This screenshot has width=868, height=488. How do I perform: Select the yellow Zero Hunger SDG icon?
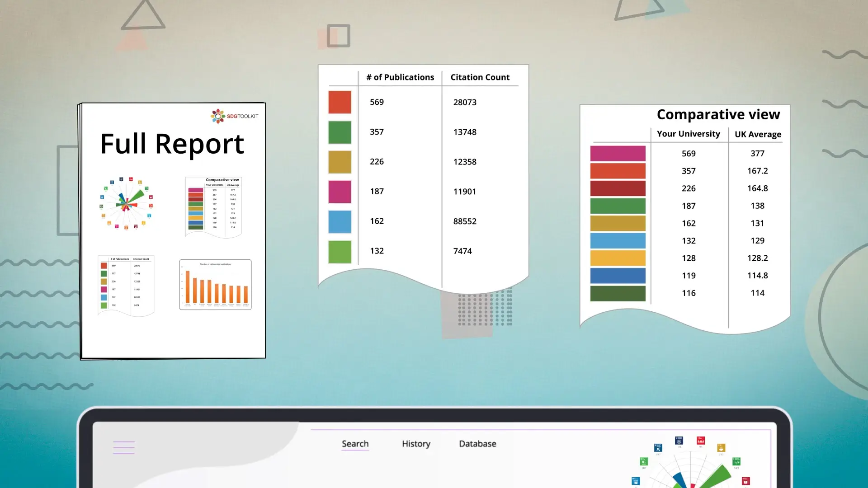(x=721, y=448)
